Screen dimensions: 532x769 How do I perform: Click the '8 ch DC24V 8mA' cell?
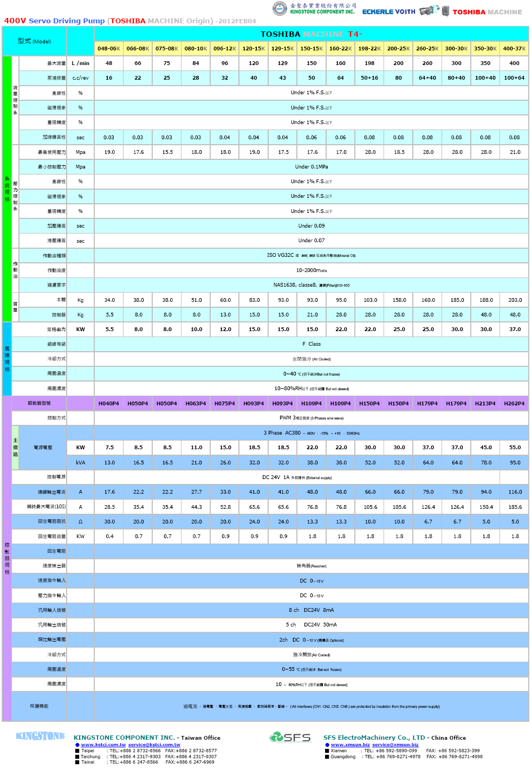point(312,610)
